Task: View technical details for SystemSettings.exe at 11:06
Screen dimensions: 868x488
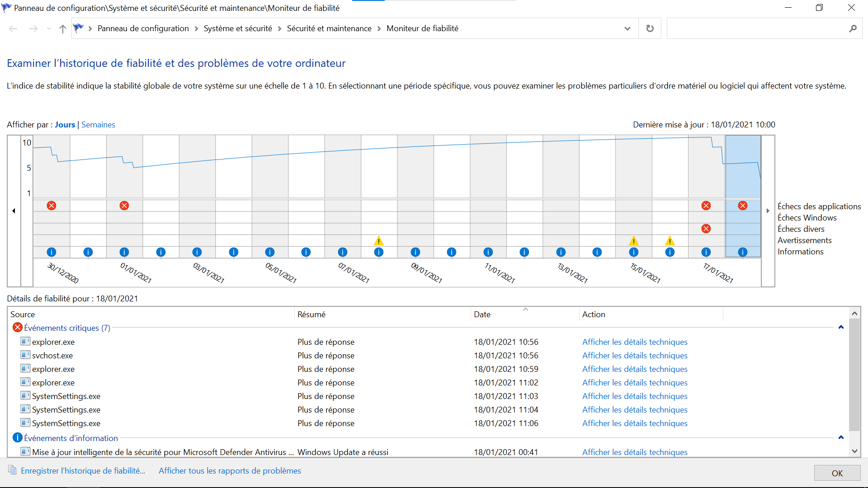Action: point(635,423)
